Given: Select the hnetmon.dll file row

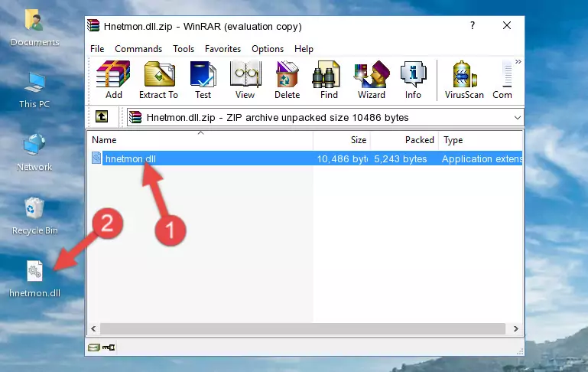Looking at the screenshot, I should click(x=306, y=158).
